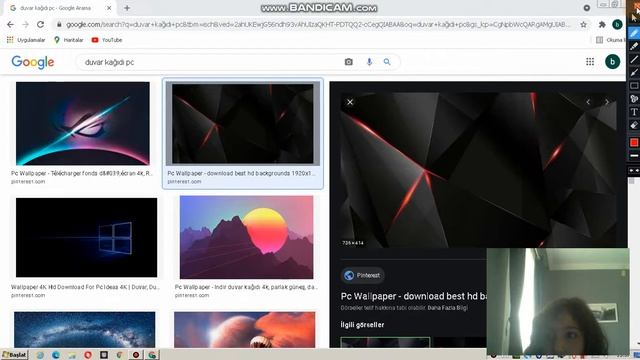640x360 pixels.
Task: Open Microsoft Edge from the taskbar
Action: pos(56,355)
